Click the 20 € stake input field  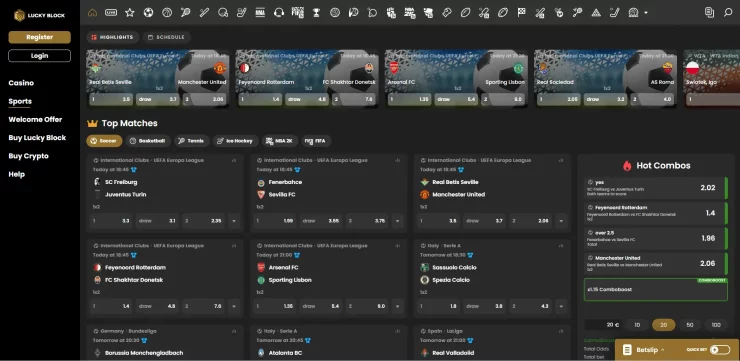tap(604, 325)
